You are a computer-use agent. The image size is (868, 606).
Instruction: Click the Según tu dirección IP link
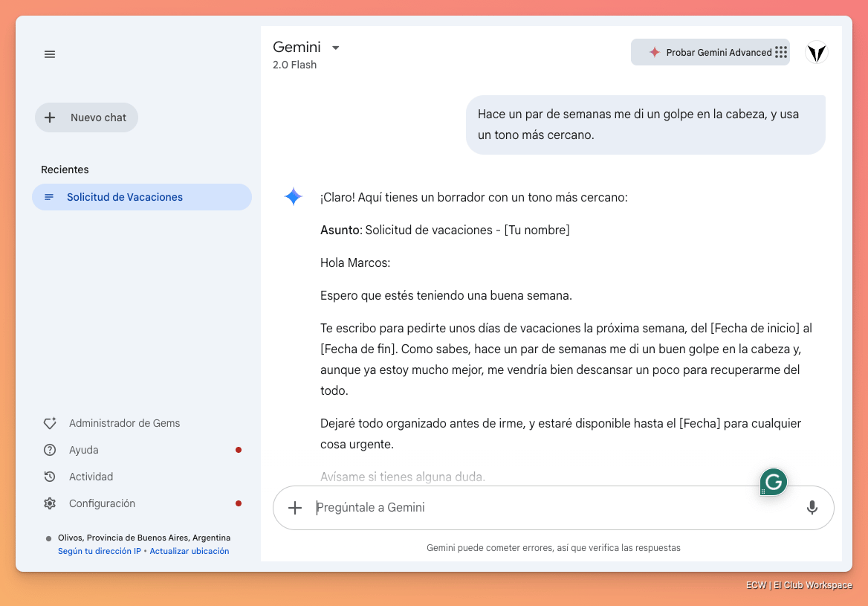tap(100, 551)
